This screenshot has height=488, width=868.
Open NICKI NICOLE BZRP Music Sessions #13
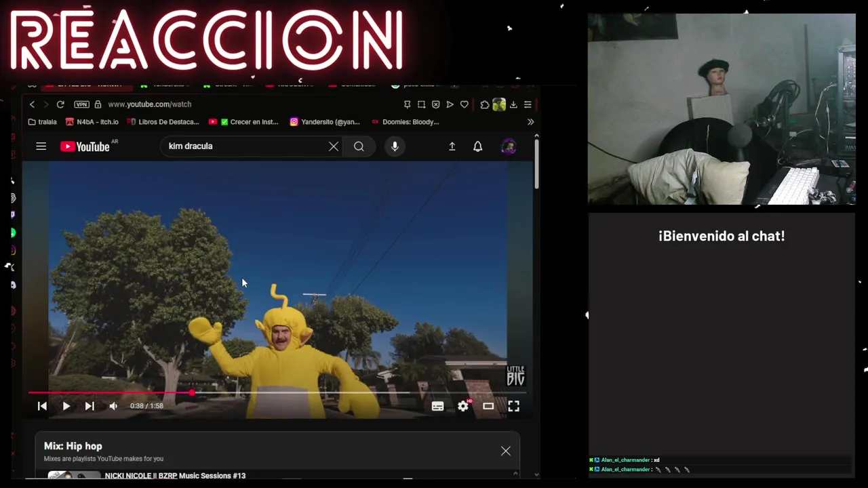tap(175, 476)
